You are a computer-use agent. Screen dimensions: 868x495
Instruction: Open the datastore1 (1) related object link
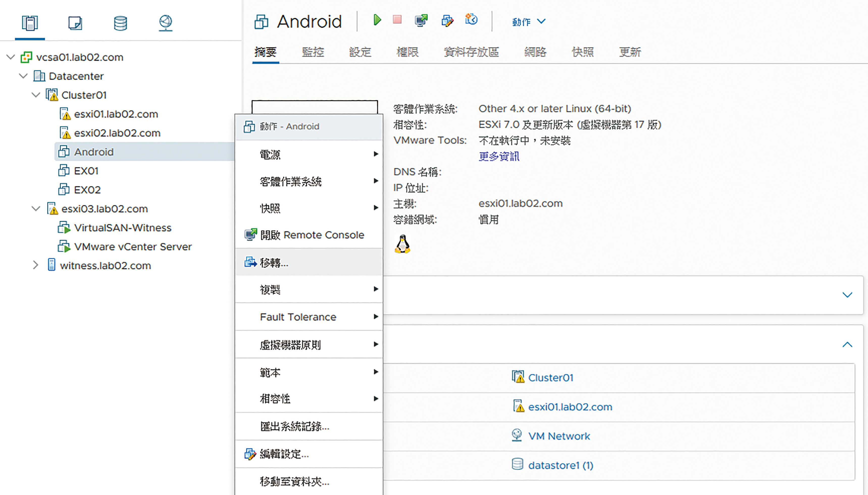click(x=561, y=465)
